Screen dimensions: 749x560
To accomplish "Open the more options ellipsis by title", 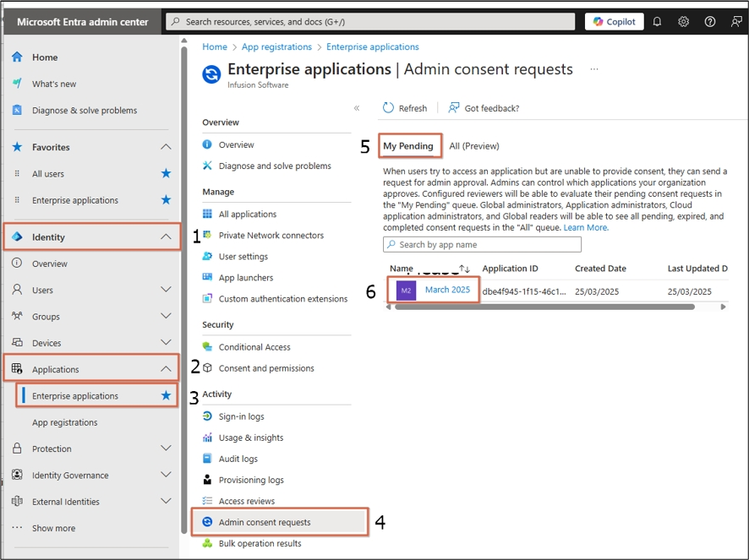I will click(x=593, y=69).
